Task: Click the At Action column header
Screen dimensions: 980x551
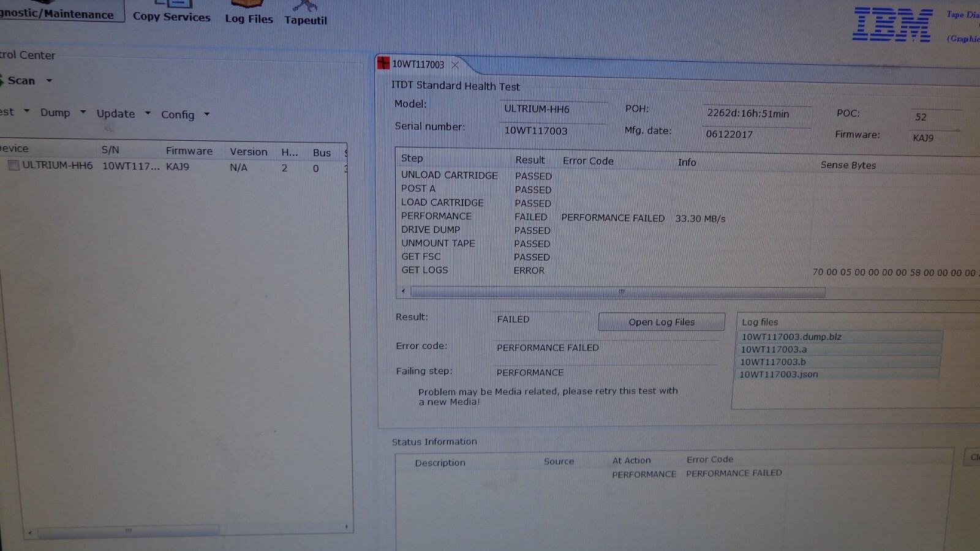Action: [x=631, y=460]
